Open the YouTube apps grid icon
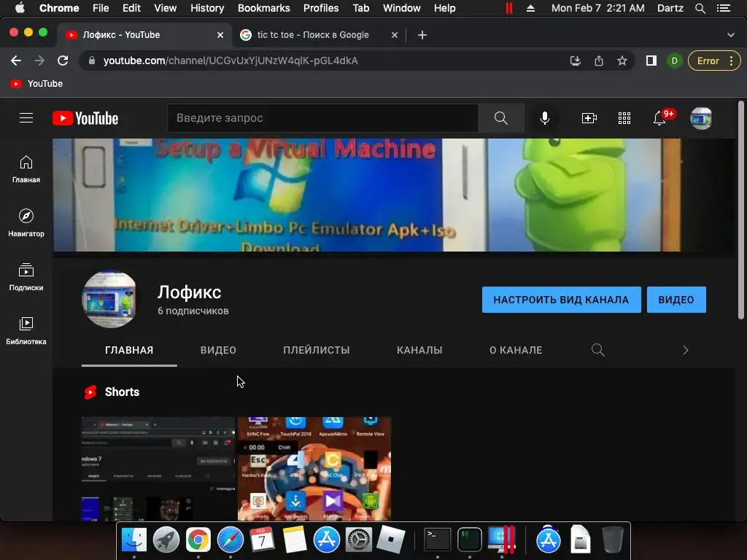Image resolution: width=747 pixels, height=560 pixels. coord(624,118)
